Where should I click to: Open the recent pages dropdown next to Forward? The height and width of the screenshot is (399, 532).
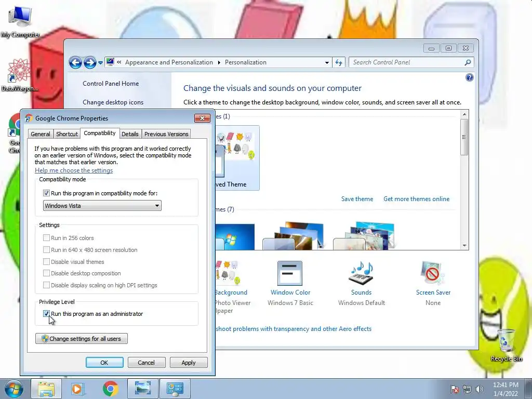100,63
